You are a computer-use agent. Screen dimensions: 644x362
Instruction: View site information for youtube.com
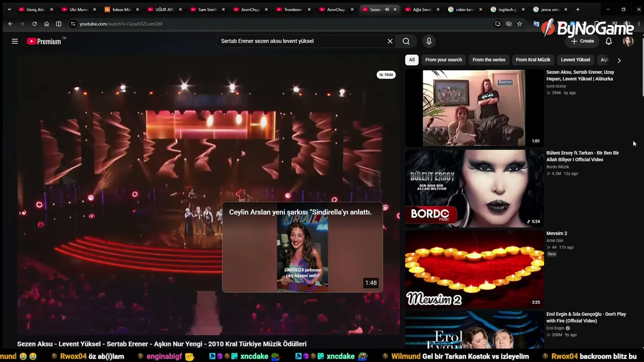click(x=73, y=24)
